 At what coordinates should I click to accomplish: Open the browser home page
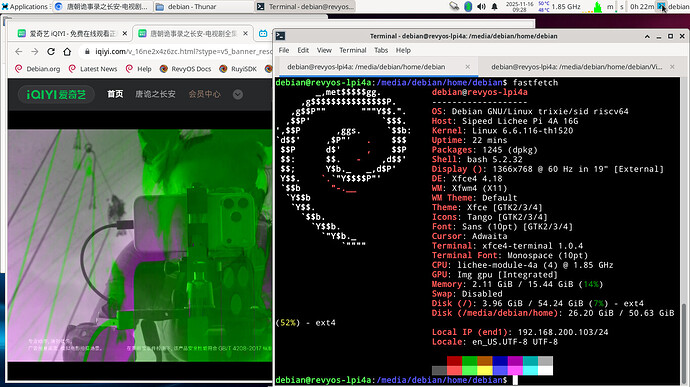(67, 52)
